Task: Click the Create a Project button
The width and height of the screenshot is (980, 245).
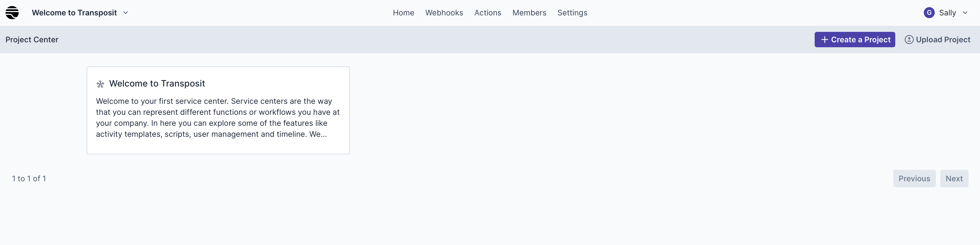Action: (854, 40)
